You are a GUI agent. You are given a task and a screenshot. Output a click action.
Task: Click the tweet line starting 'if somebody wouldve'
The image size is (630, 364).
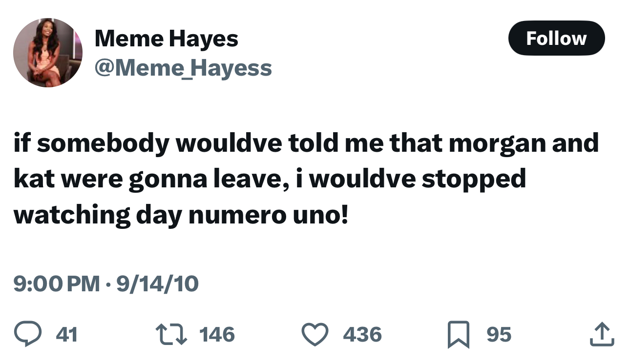[306, 143]
